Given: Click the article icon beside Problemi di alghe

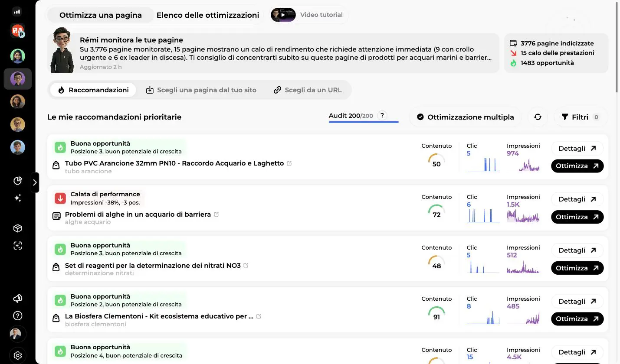Looking at the screenshot, I should (x=56, y=216).
